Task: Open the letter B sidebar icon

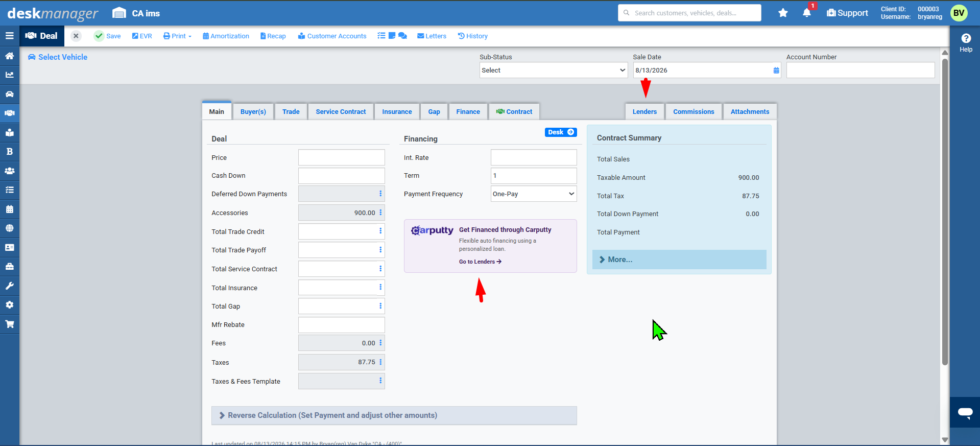Action: pos(9,151)
